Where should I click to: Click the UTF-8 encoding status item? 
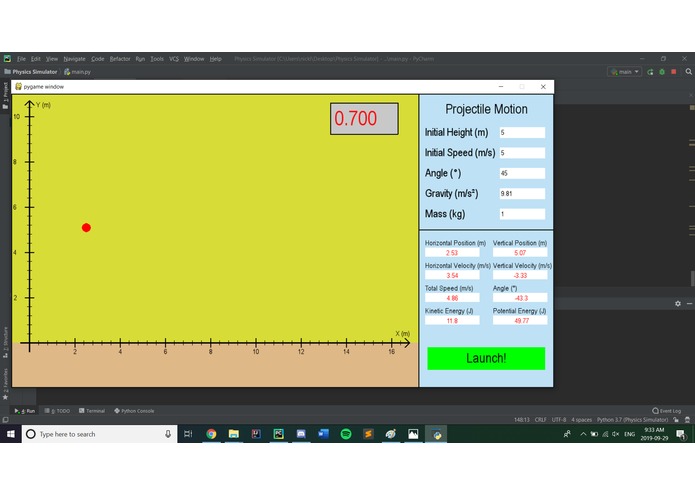click(558, 420)
